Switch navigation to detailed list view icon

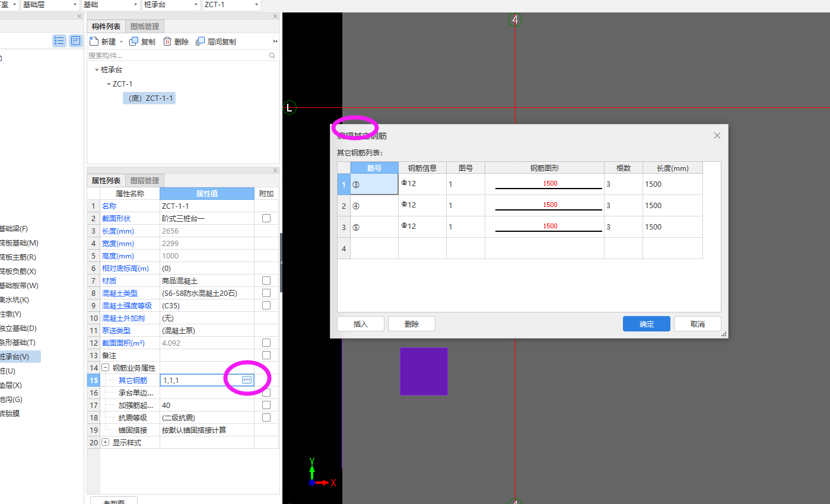[75, 41]
